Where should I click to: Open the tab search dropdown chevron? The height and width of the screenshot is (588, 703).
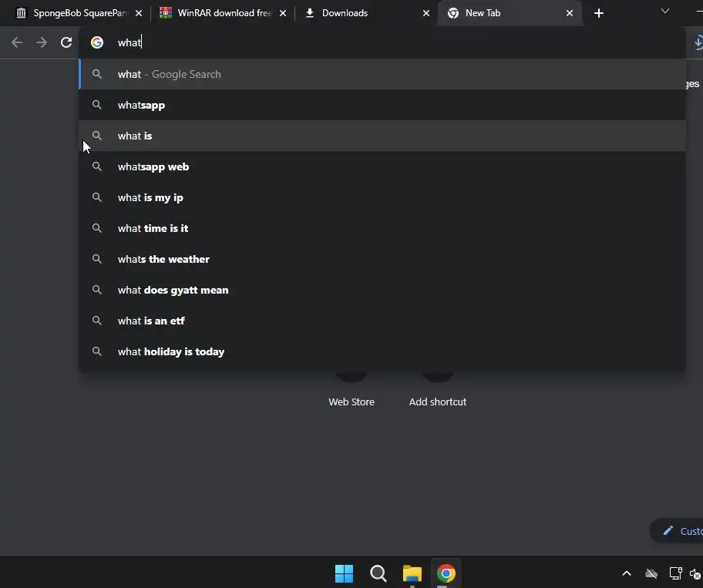point(665,12)
